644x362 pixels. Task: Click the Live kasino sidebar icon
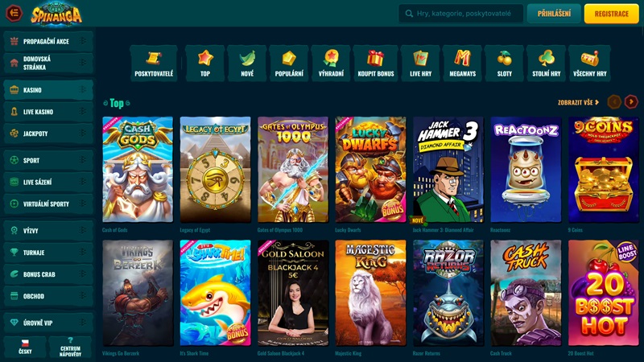(14, 112)
